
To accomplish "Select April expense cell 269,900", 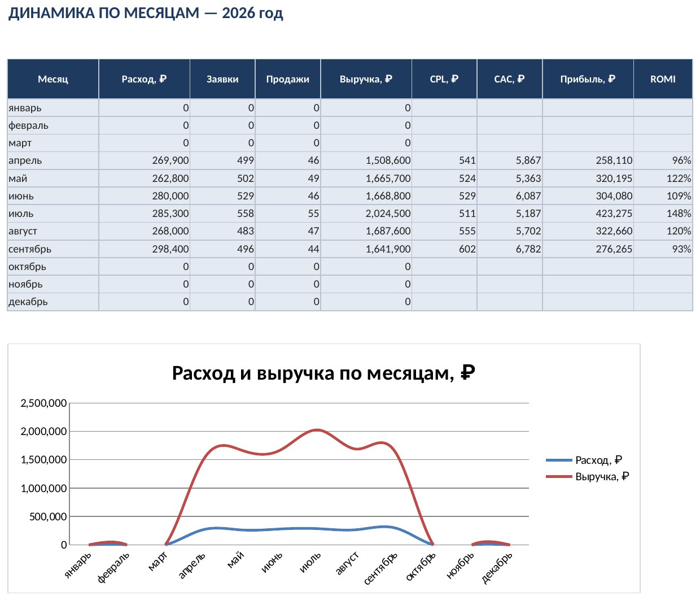I will [145, 160].
